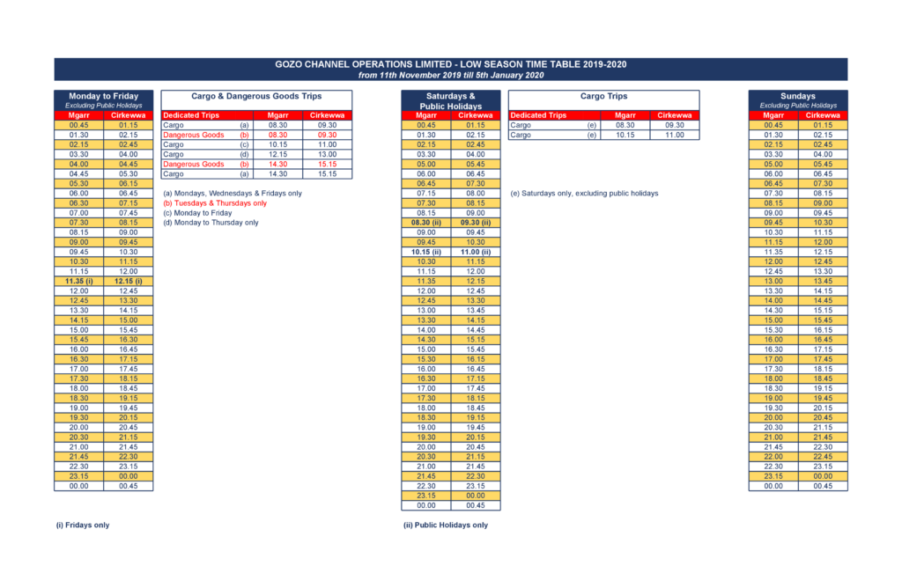Viewport: 902px width, 588px height.
Task: Select the 'Dangerous Goods' label in the 14.30 row
Action: 193,165
